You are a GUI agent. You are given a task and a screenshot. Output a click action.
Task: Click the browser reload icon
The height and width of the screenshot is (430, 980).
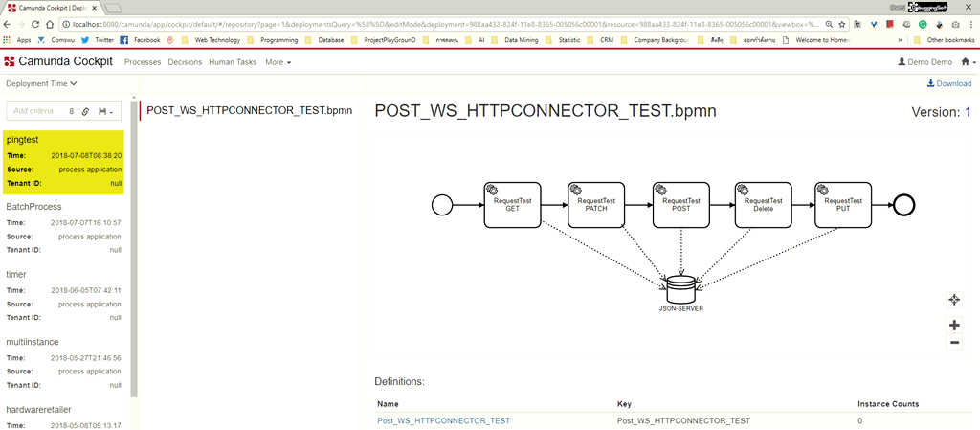35,24
